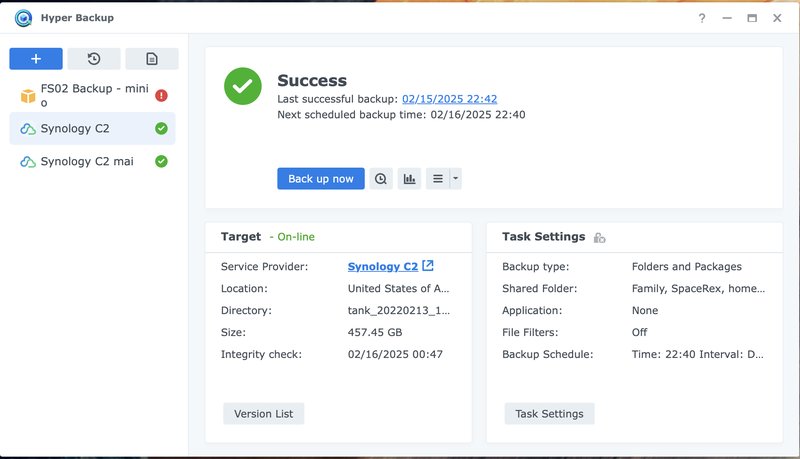Viewport: 800px width, 459px height.
Task: Click the backup type Folders and Packages
Action: click(x=687, y=266)
